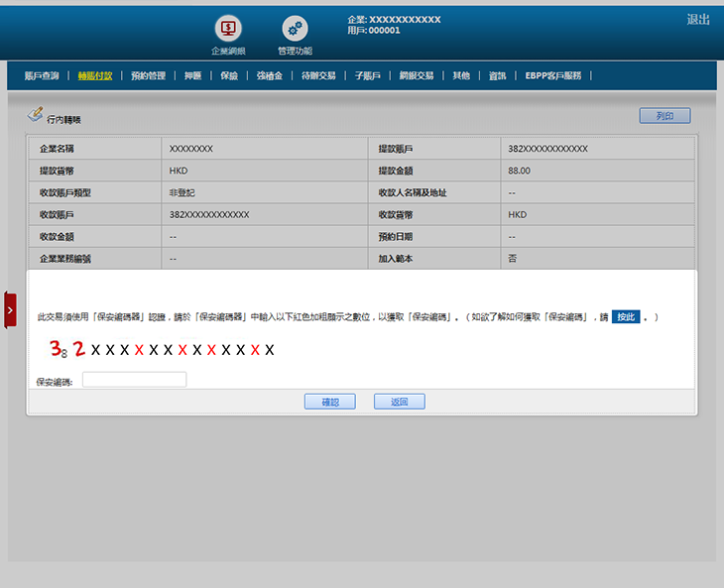This screenshot has width=724, height=588.
Task: Focus the 保安編碼 input field
Action: (134, 380)
